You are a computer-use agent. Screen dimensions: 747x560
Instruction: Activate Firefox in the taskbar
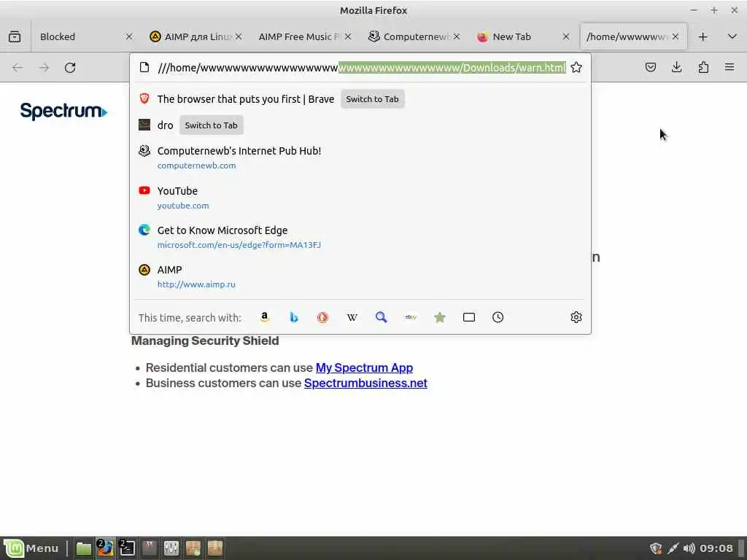click(105, 548)
